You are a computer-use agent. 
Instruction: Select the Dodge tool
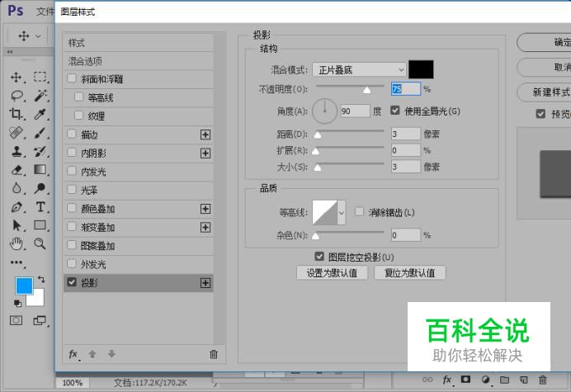pos(40,188)
